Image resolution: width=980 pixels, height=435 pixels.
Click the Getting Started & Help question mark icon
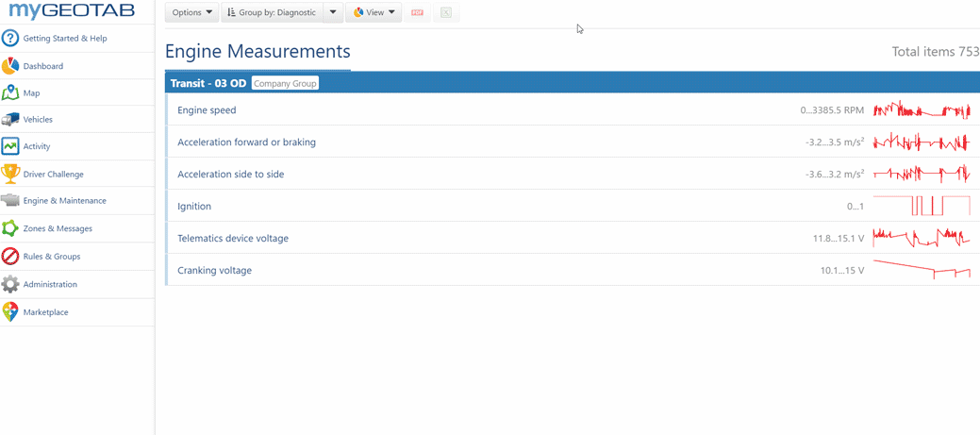point(10,39)
